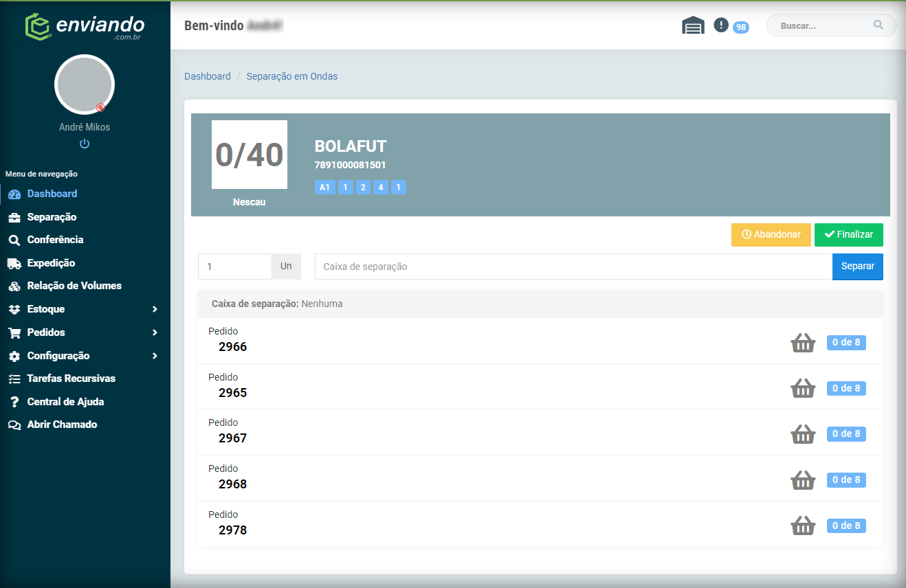Click the basket icon for Pedido 2966
This screenshot has width=906, height=588.
pyautogui.click(x=803, y=343)
